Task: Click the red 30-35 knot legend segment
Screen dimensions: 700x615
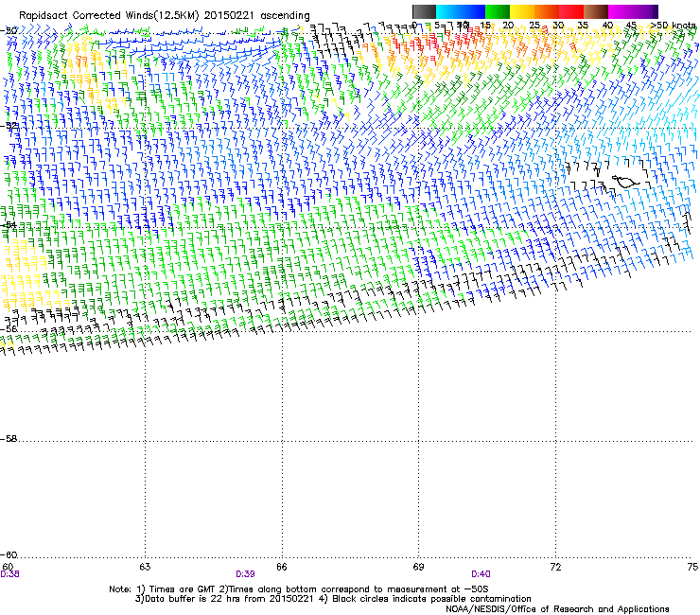Action: point(571,11)
